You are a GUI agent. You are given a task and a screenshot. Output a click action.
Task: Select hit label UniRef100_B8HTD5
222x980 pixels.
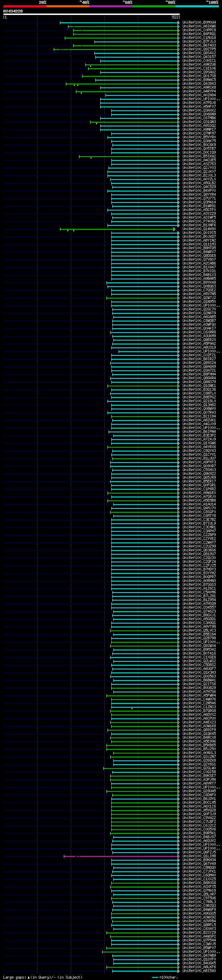tap(199, 248)
